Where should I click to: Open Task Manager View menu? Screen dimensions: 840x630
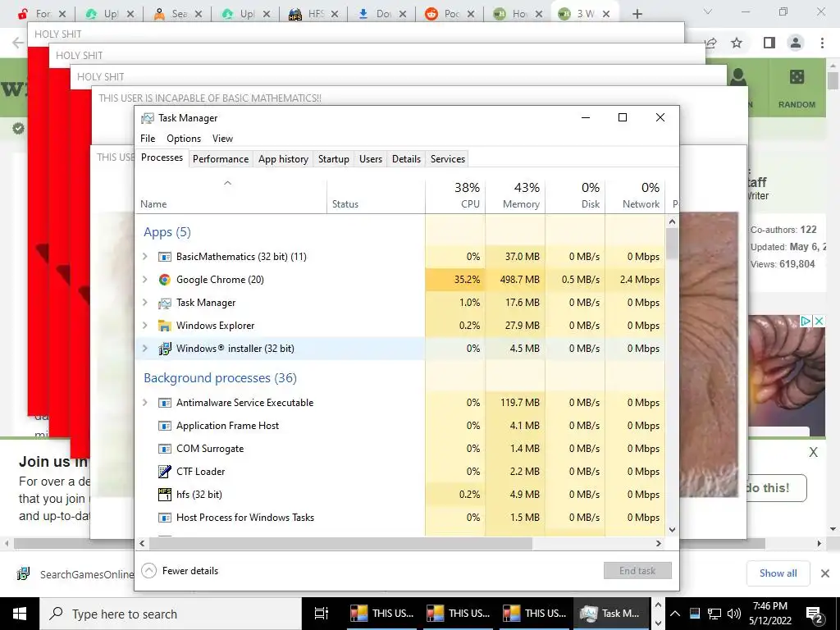click(x=222, y=138)
